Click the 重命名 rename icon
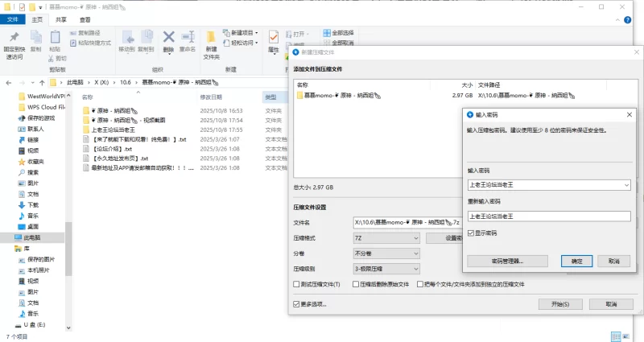Viewport: 644px width, 342px height. 188,37
